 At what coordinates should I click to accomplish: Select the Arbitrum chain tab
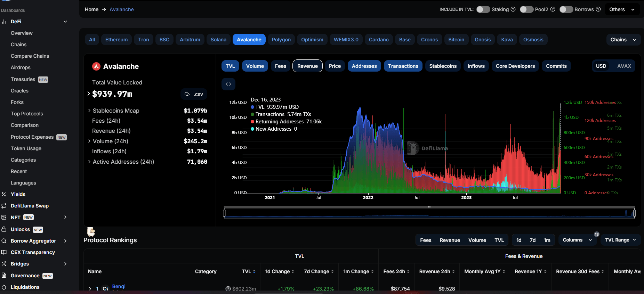(x=190, y=40)
